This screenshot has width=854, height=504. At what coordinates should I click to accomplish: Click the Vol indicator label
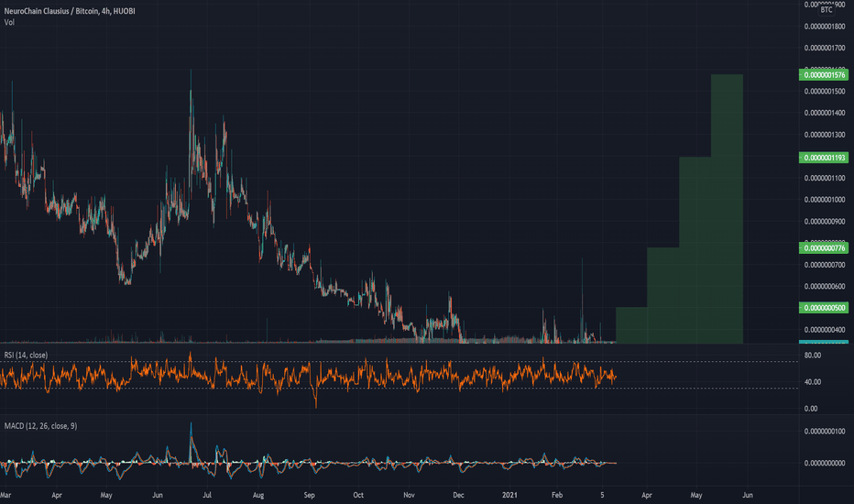pos(9,22)
